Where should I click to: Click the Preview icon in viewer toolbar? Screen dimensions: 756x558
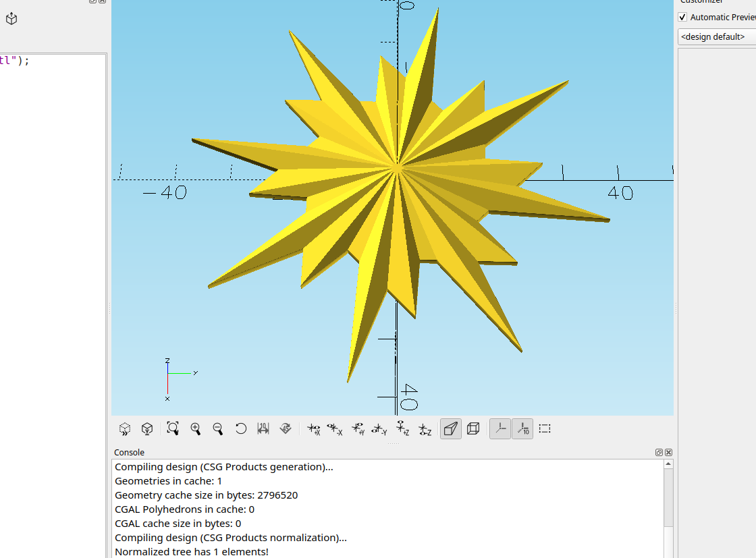(125, 429)
